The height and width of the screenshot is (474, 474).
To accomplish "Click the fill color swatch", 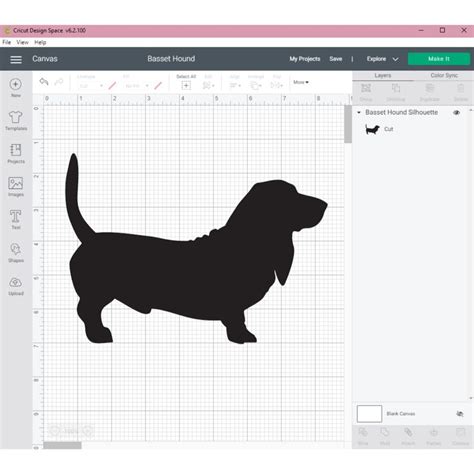I will (158, 86).
